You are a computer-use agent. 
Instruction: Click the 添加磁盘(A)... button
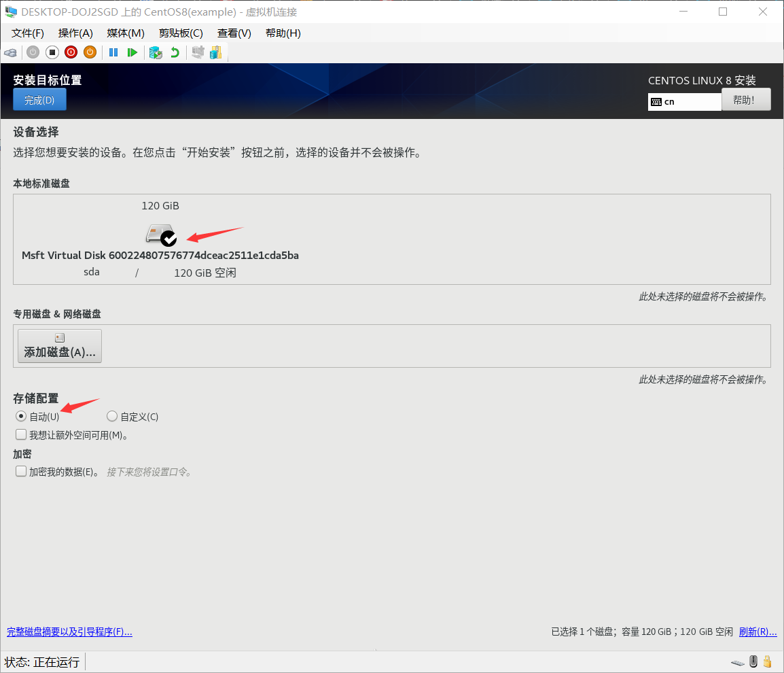click(60, 346)
